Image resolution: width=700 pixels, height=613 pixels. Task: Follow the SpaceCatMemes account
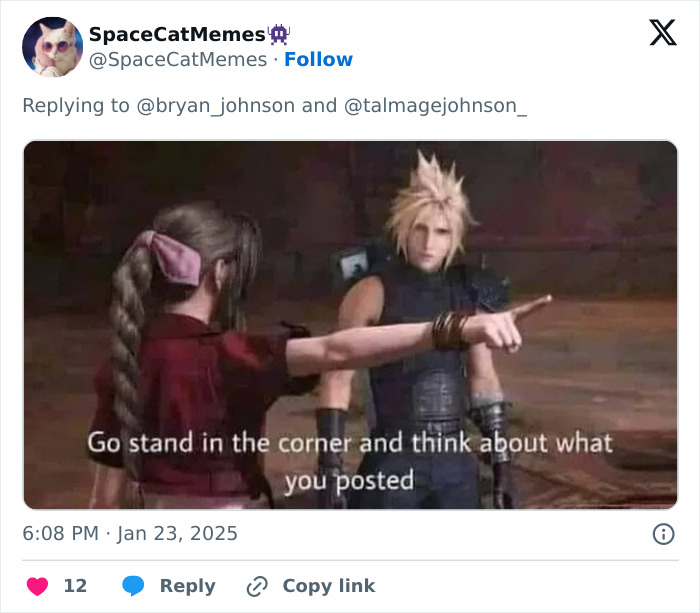point(318,60)
